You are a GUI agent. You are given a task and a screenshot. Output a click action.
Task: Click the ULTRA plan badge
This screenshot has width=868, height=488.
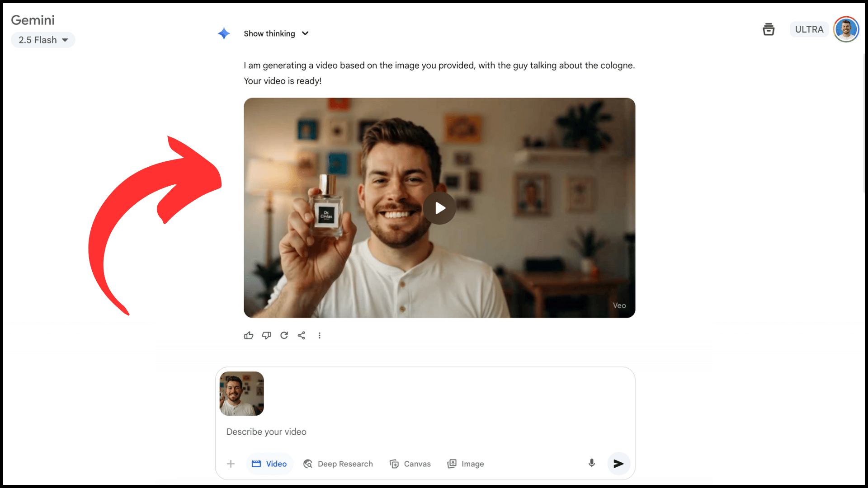tap(809, 29)
